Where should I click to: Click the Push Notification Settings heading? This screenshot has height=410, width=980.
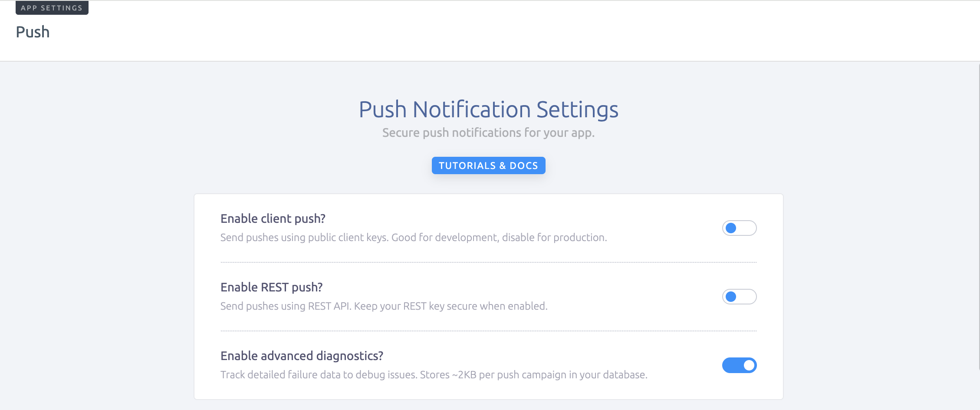(x=488, y=109)
